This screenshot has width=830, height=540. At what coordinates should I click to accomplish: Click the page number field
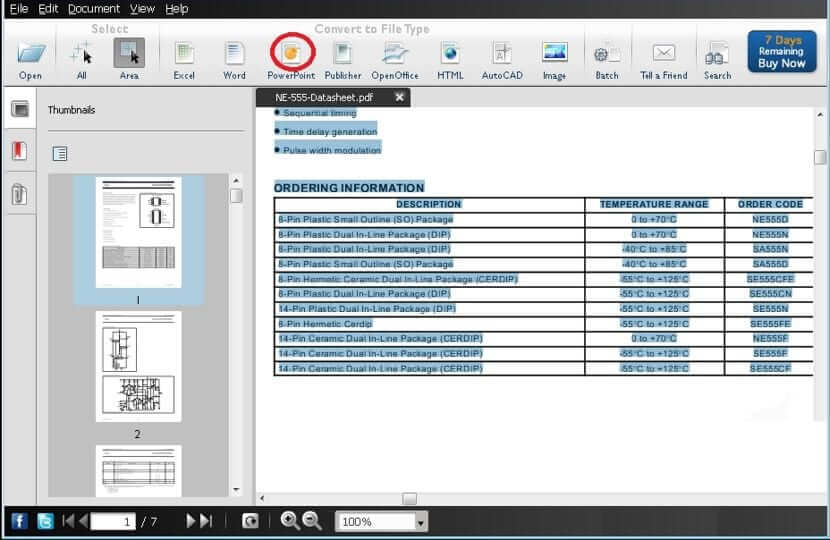pyautogui.click(x=113, y=521)
